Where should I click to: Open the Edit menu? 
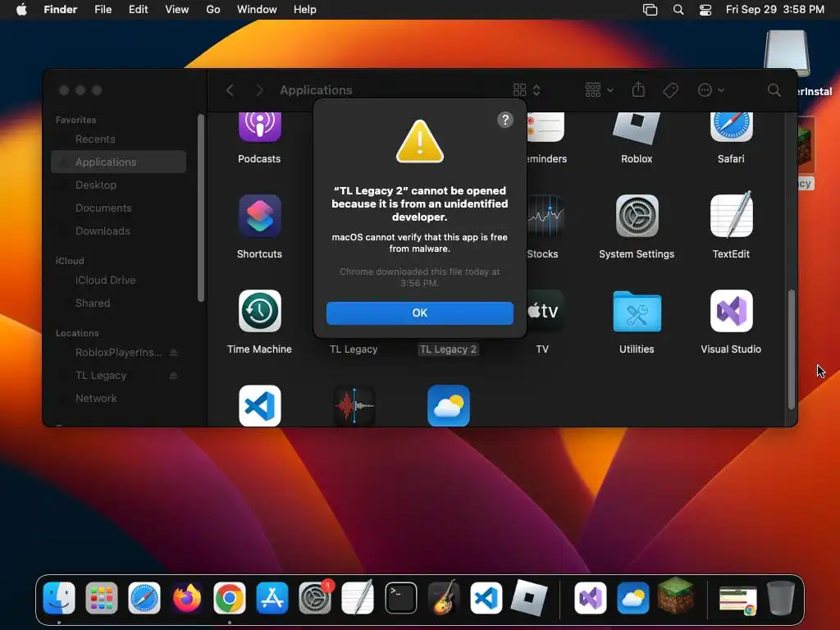pyautogui.click(x=138, y=10)
